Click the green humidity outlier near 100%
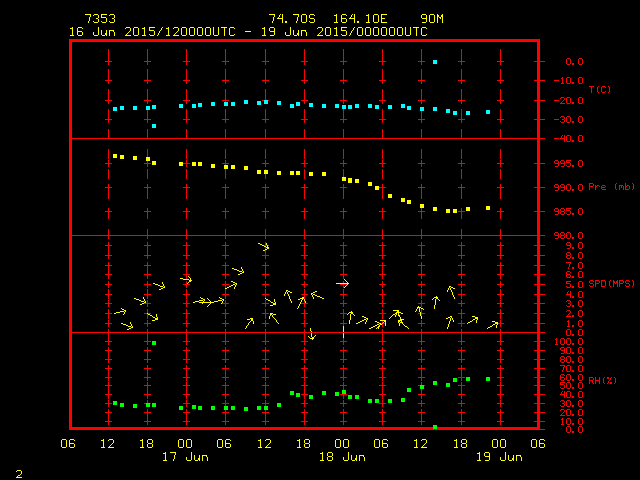Image resolution: width=640 pixels, height=480 pixels. coord(154,343)
